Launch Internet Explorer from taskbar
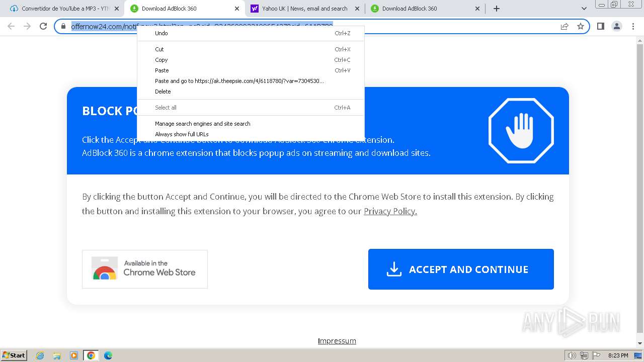The width and height of the screenshot is (644, 362). (40, 355)
